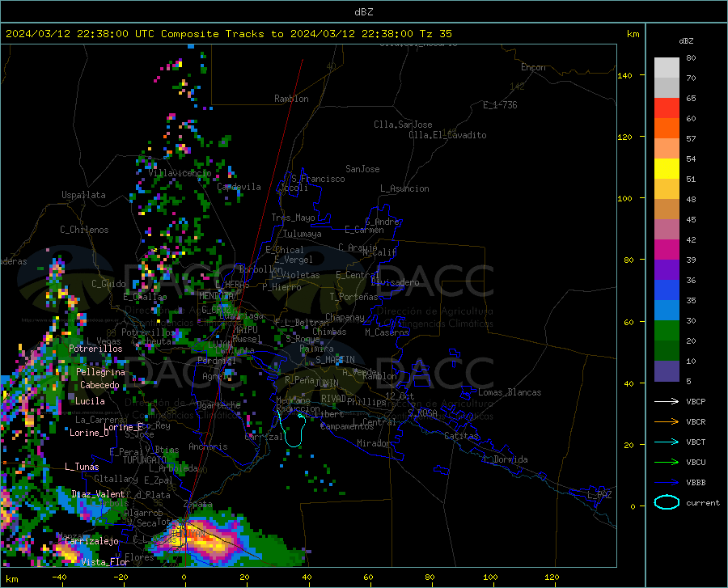Click the VBCT legend text
This screenshot has width=728, height=588.
click(696, 442)
